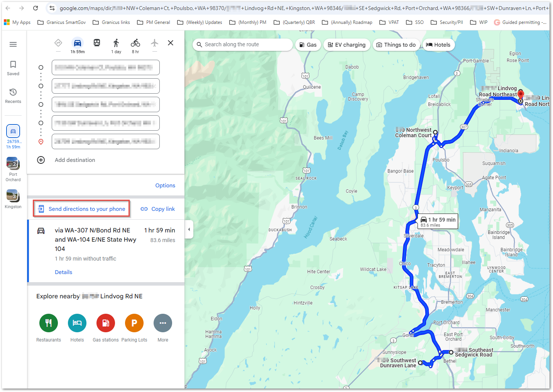Select Flights travel mode icon
The width and height of the screenshot is (553, 392).
coord(154,43)
